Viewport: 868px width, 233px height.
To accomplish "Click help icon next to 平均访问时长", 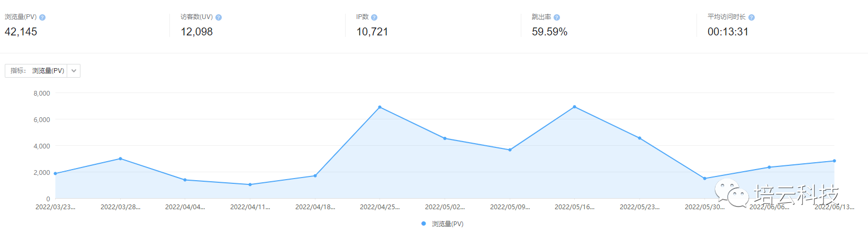I will click(x=752, y=17).
